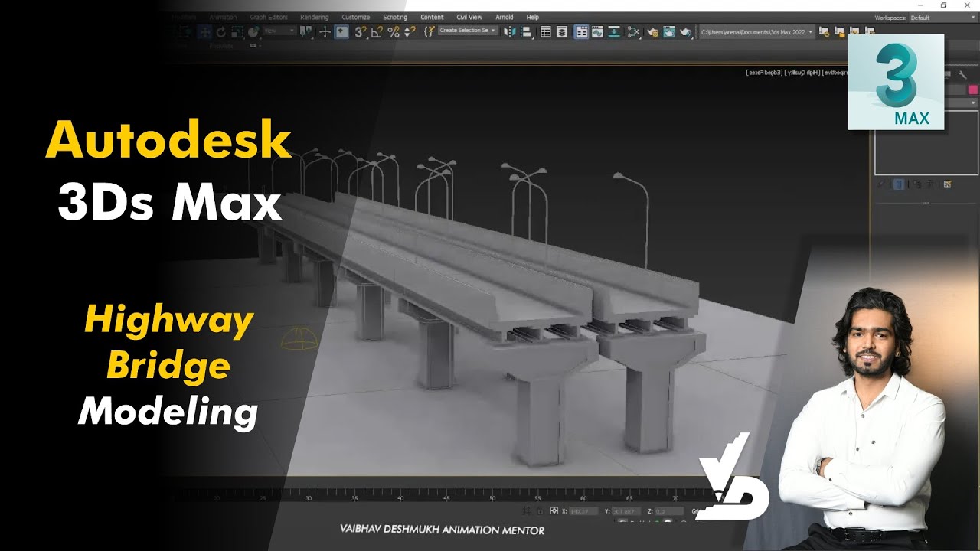Click the Use Pivot Point Center icon
Image resolution: width=980 pixels, height=551 pixels.
(x=306, y=32)
